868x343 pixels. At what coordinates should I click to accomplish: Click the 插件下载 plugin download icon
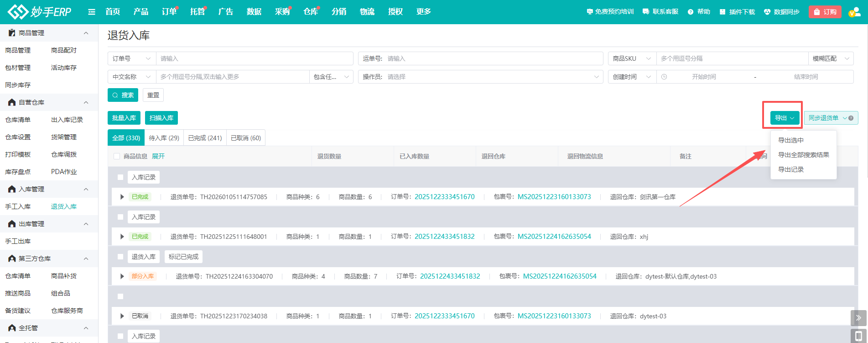pos(722,12)
